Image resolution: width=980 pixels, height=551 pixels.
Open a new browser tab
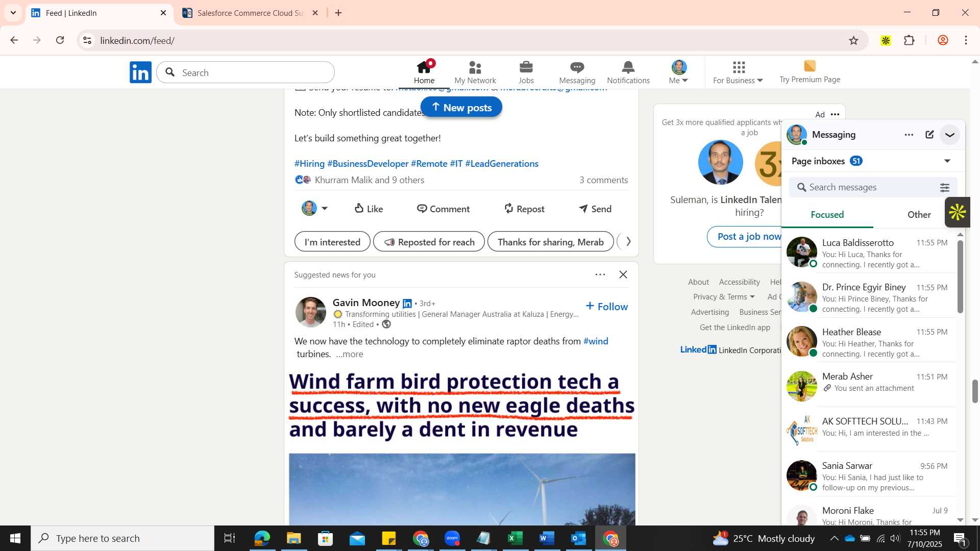(x=338, y=13)
